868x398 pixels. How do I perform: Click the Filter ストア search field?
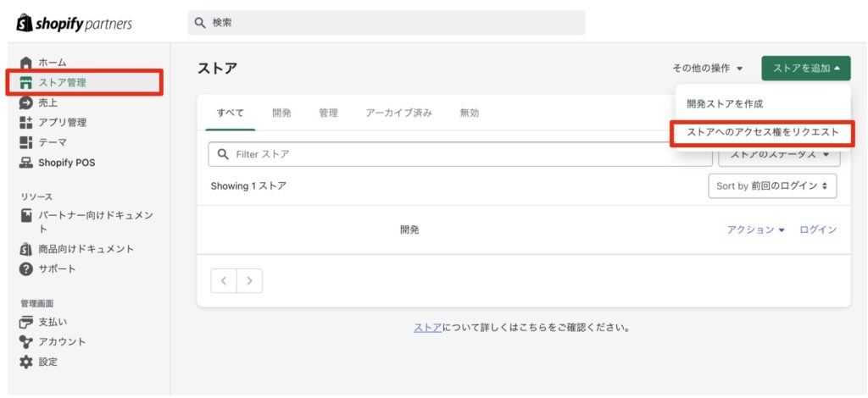coord(460,154)
